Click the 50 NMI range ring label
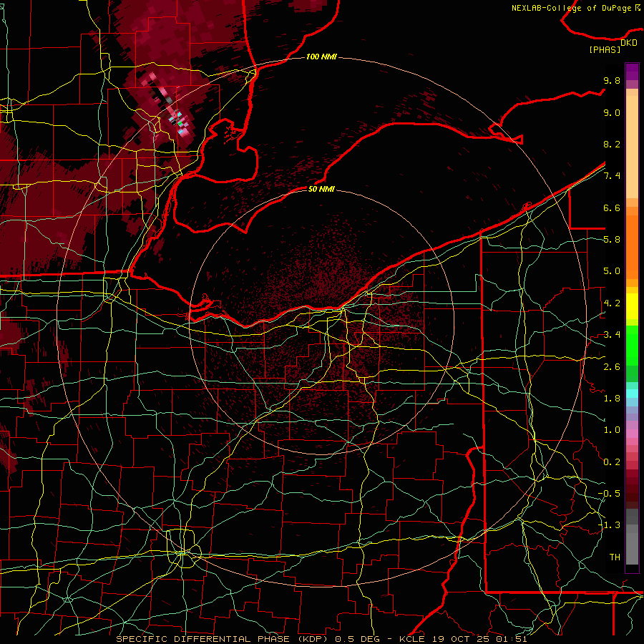The image size is (644, 644). [x=321, y=189]
